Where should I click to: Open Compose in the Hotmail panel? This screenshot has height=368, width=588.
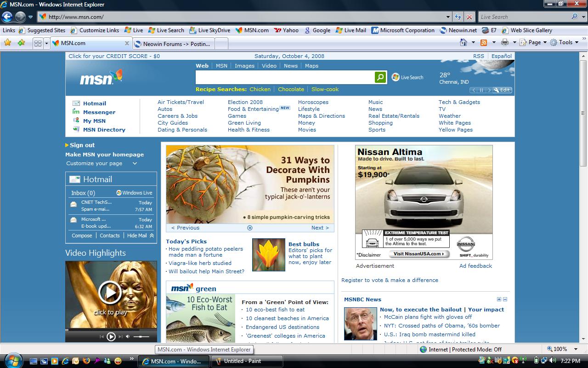pos(82,236)
